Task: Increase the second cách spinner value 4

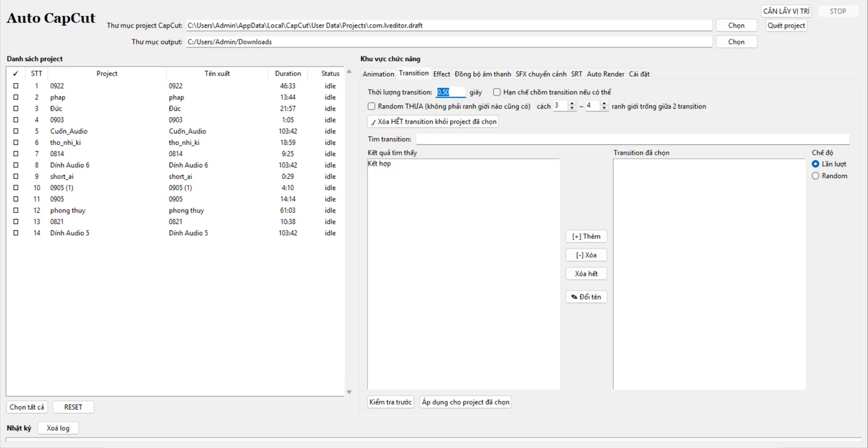Action: 604,104
